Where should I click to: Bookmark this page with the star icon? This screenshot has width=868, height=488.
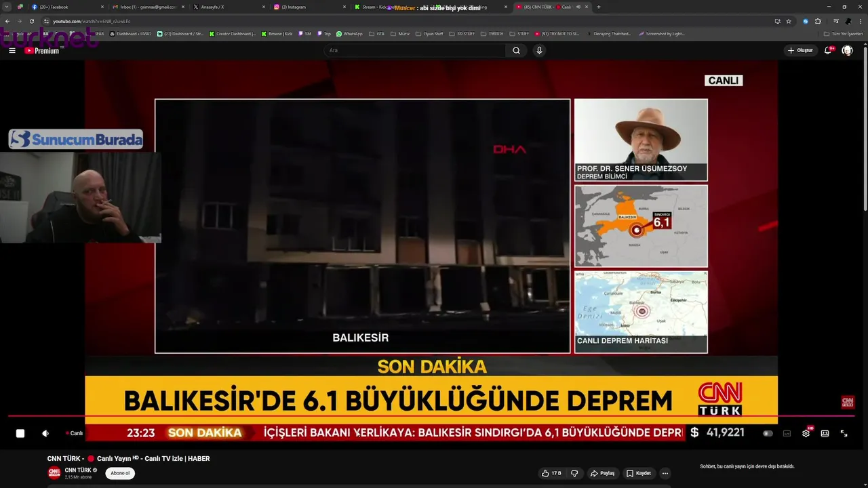[789, 21]
